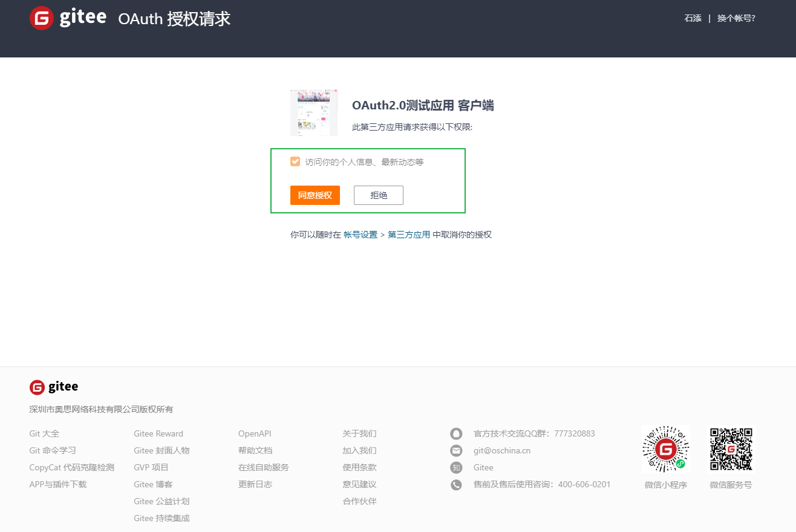
Task: Click the email envelope icon beside git@oschina.cn
Action: tap(455, 450)
